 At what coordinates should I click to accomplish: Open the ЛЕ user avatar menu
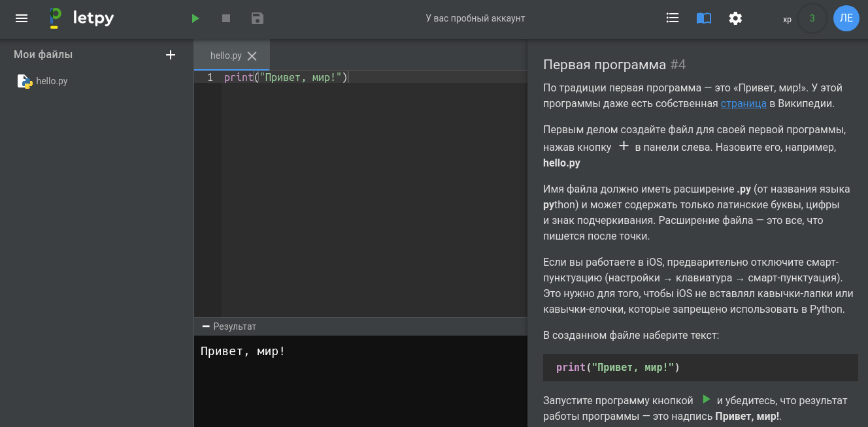tap(846, 18)
